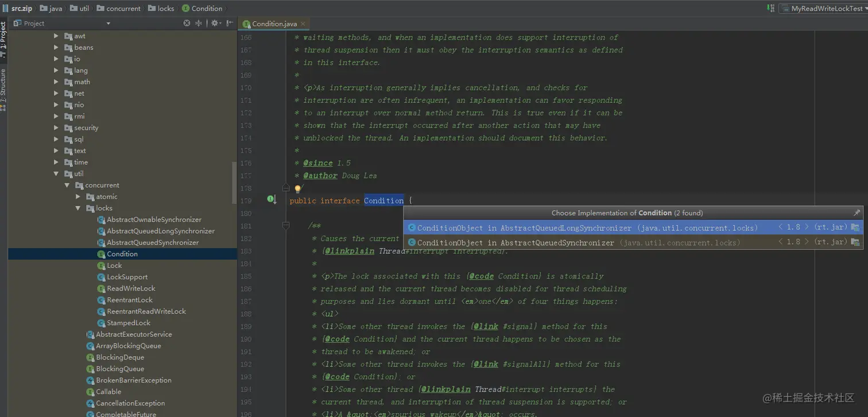Pin the Choose Implementation popup

[x=857, y=213]
